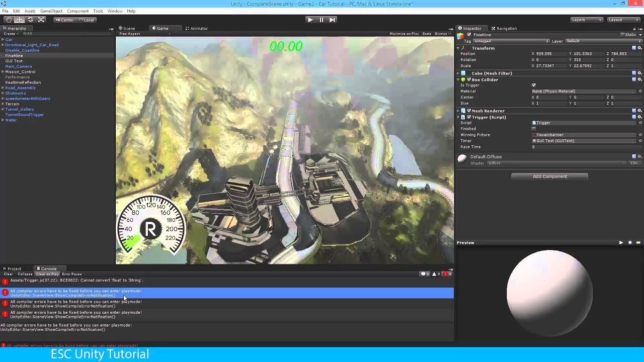Click object picker circle for Winning Picture
The width and height of the screenshot is (644, 362).
pyautogui.click(x=640, y=135)
